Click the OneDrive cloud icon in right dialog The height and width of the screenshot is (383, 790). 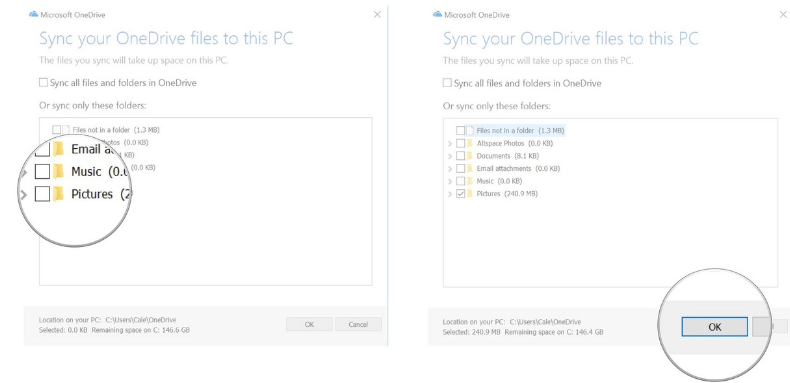[437, 15]
